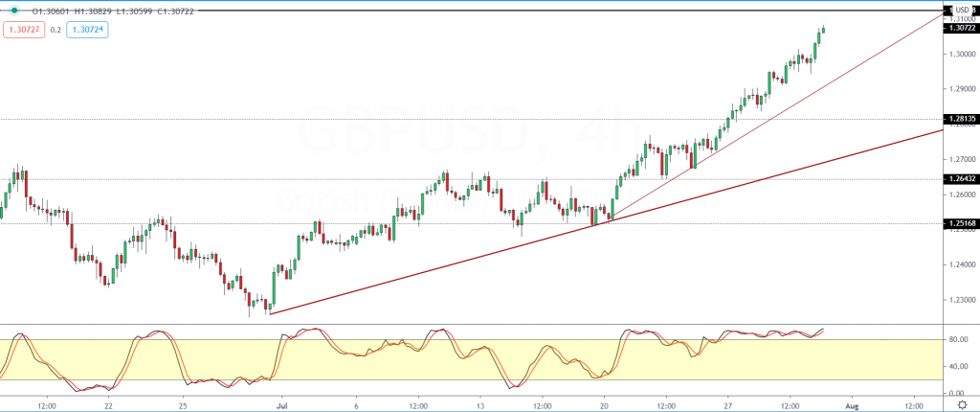Click the 6 date label on time axis
The width and height of the screenshot is (980, 412).
coord(356,405)
